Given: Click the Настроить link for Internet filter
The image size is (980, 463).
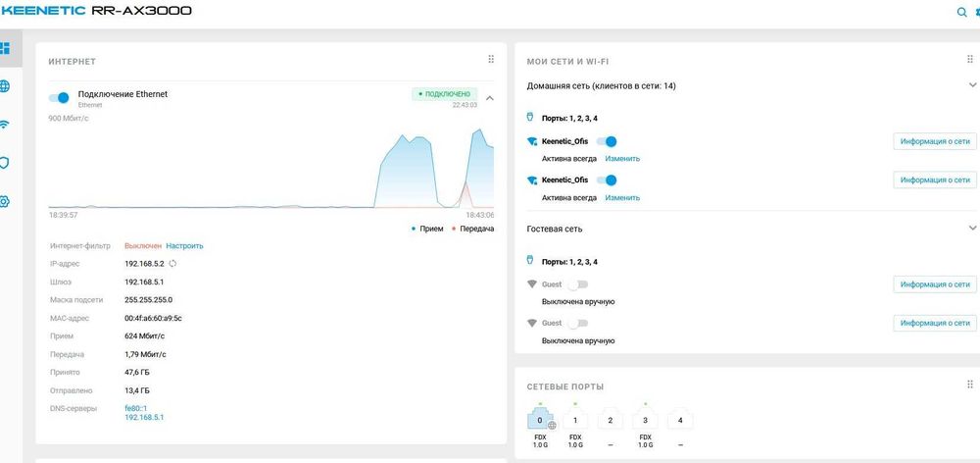Looking at the screenshot, I should [184, 246].
